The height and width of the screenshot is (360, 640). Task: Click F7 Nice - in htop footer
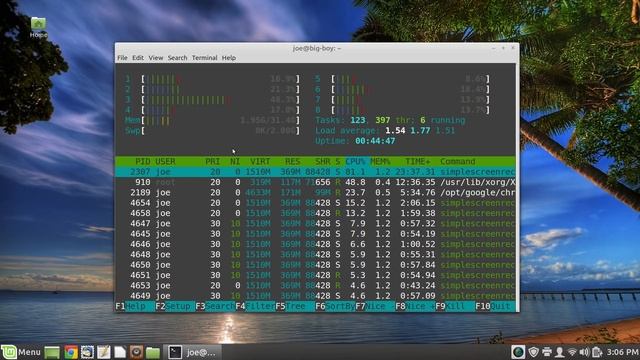pyautogui.click(x=375, y=306)
